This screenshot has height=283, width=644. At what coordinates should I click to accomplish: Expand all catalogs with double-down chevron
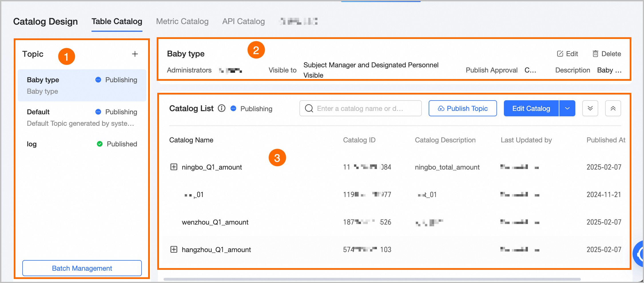pos(590,108)
